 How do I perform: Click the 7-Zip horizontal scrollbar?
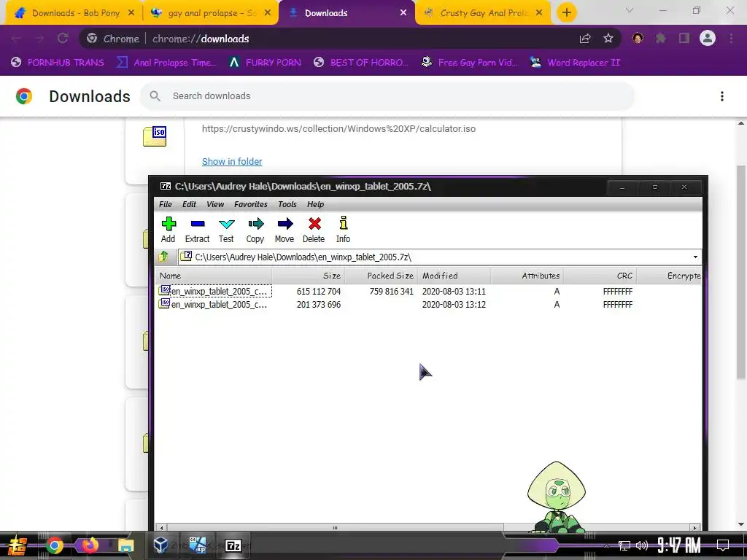335,528
